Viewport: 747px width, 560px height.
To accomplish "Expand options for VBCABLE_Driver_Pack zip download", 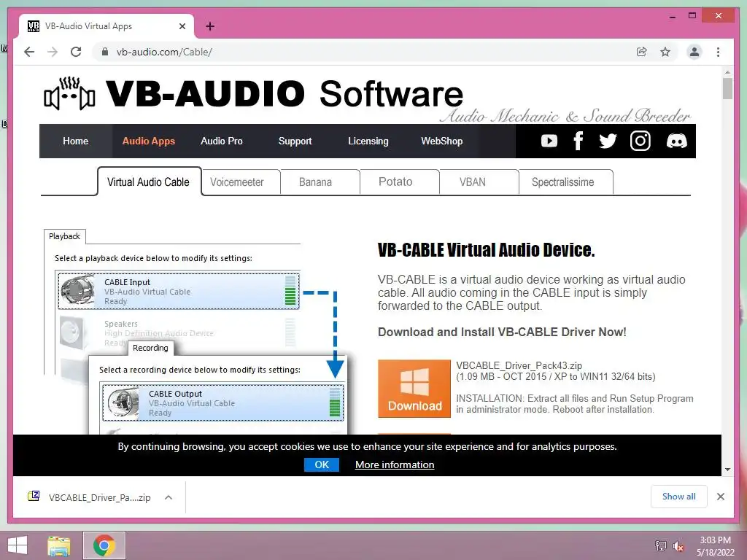I will tap(169, 497).
